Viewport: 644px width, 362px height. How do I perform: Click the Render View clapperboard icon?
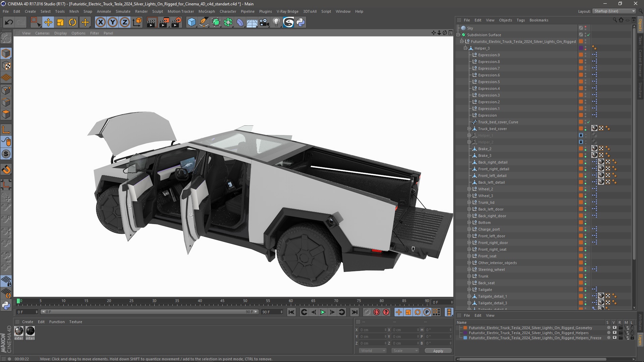(152, 22)
